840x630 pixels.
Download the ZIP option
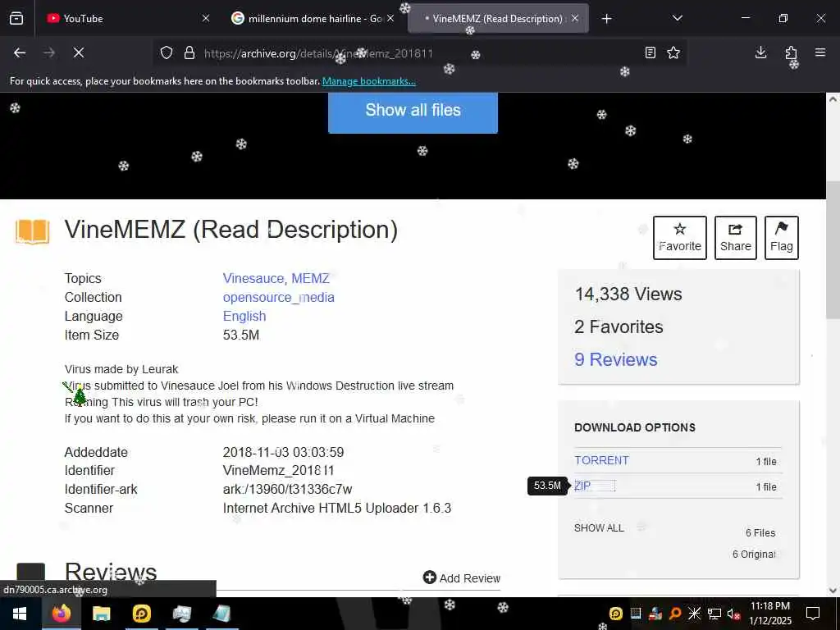tap(582, 486)
